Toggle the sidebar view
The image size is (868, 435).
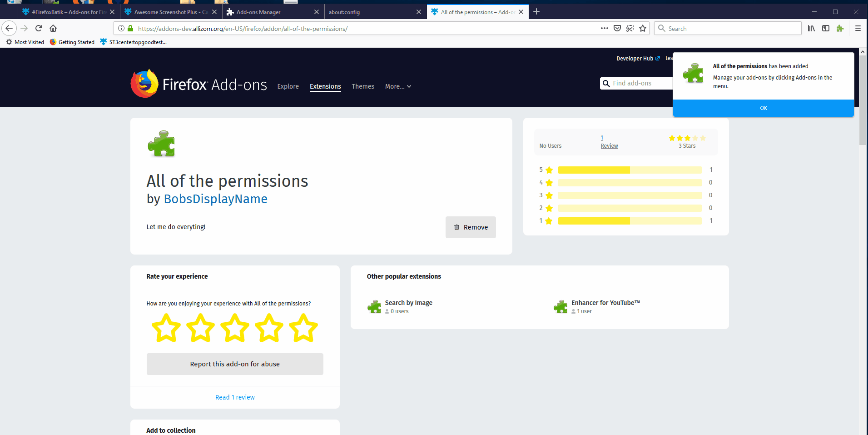pyautogui.click(x=826, y=28)
